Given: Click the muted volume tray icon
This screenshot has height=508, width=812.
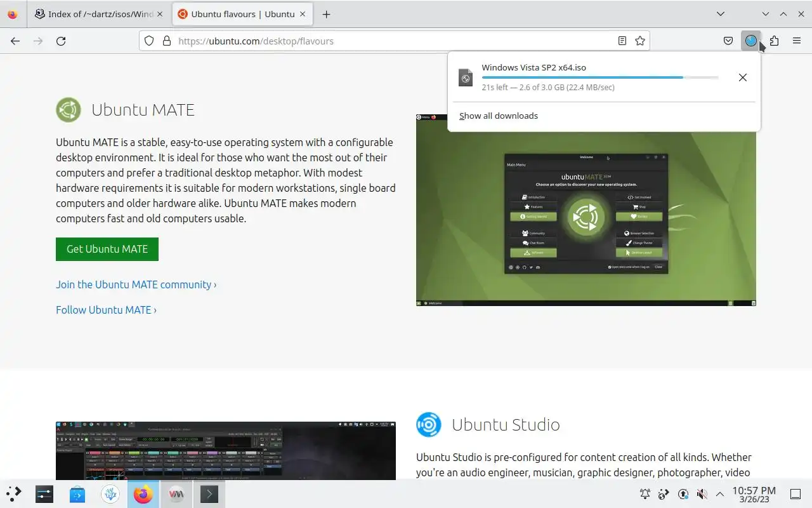Looking at the screenshot, I should (x=702, y=493).
